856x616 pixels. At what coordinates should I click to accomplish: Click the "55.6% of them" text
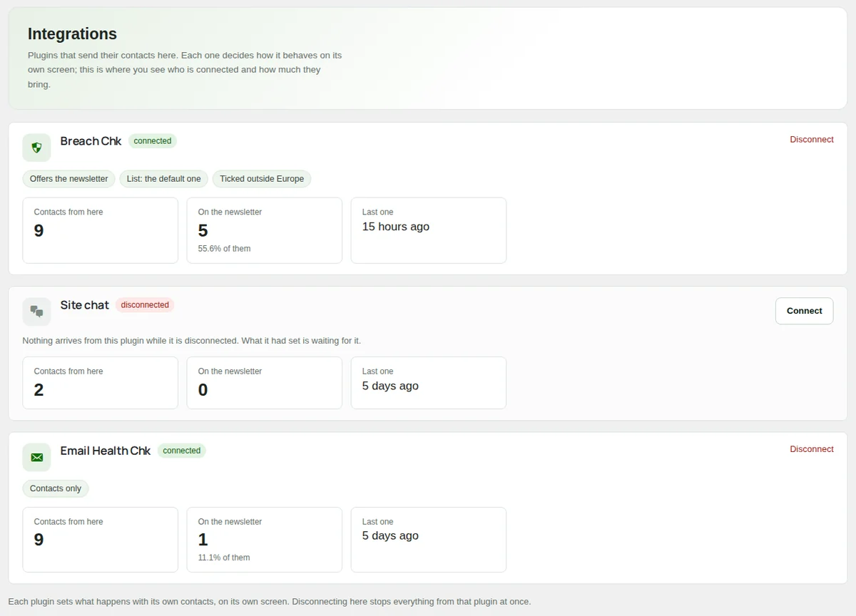(224, 249)
